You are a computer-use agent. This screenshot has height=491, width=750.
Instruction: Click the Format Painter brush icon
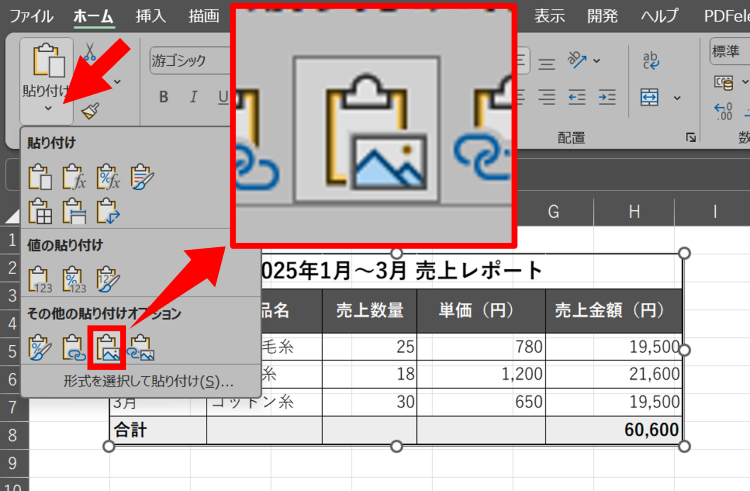tap(90, 111)
